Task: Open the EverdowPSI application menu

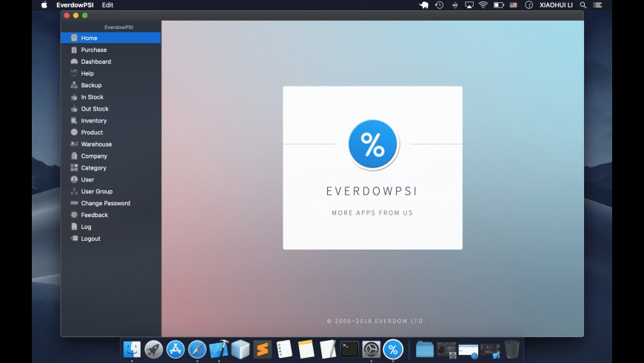Action: pyautogui.click(x=75, y=5)
